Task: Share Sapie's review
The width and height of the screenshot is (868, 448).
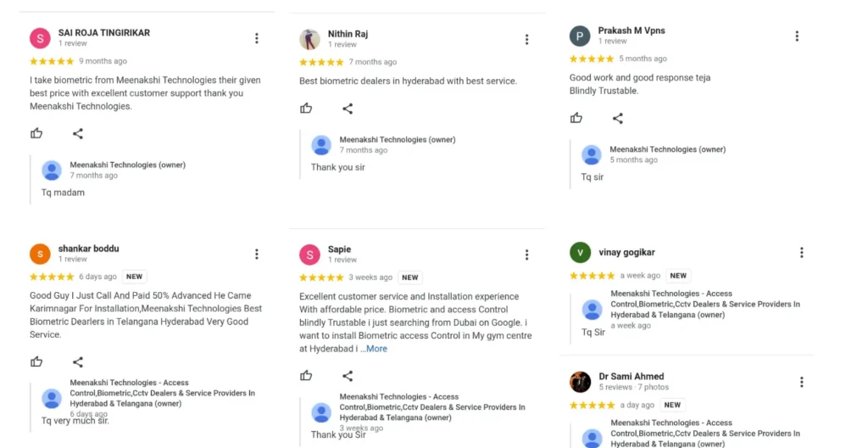Action: (x=348, y=376)
